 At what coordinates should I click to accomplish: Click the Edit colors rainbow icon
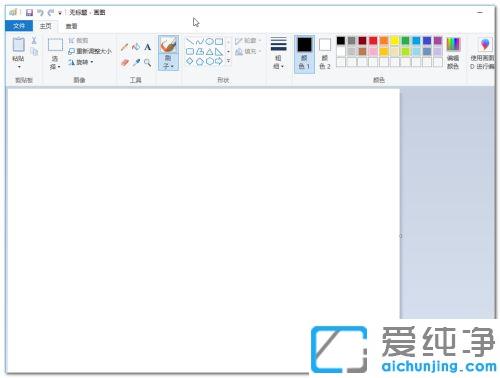[453, 44]
